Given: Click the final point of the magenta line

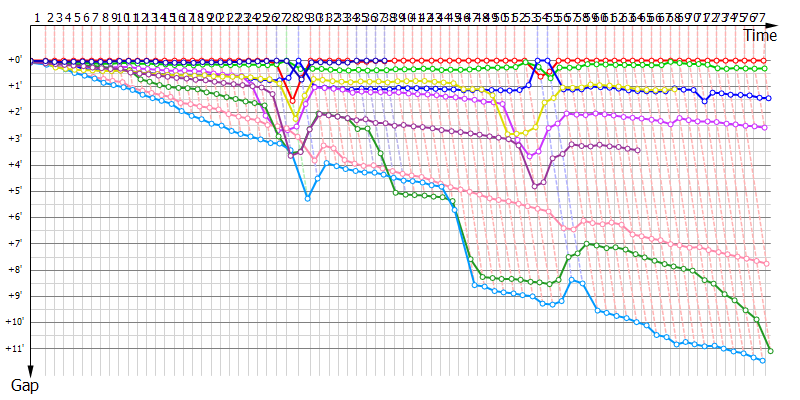Looking at the screenshot, I should (x=765, y=128).
